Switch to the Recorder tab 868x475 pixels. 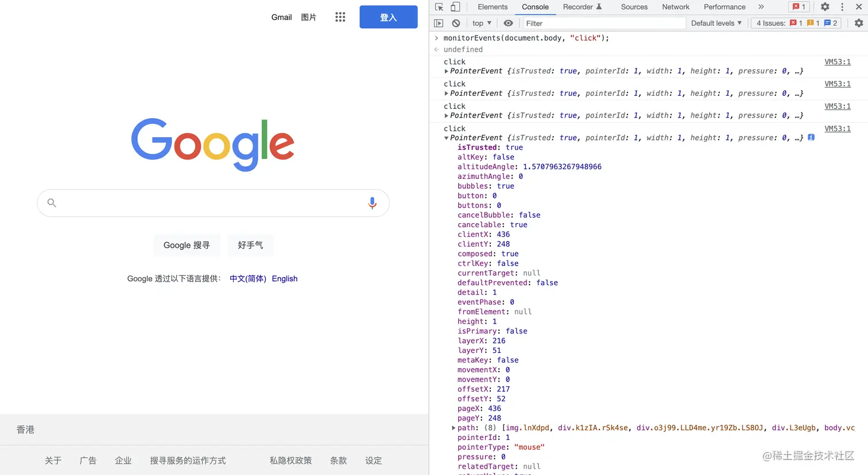[582, 7]
